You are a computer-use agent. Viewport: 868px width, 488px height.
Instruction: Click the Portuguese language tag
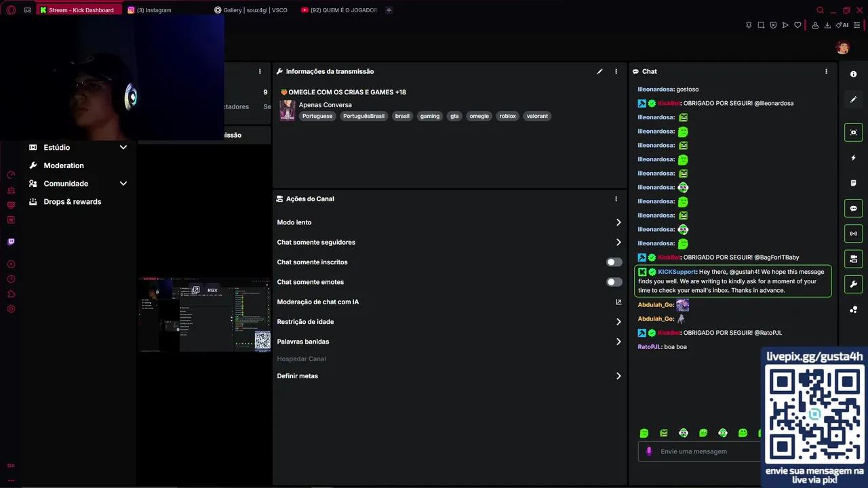317,116
